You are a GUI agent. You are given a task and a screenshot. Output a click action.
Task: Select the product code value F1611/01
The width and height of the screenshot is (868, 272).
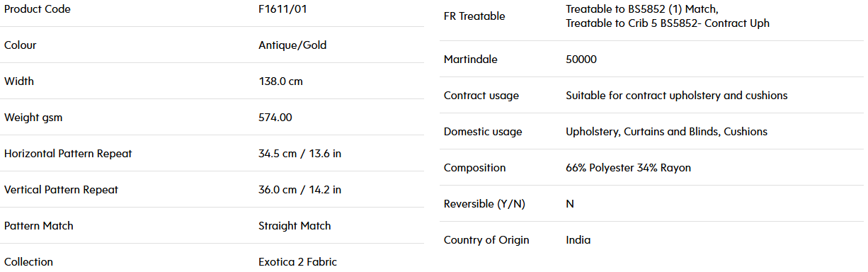coord(283,9)
